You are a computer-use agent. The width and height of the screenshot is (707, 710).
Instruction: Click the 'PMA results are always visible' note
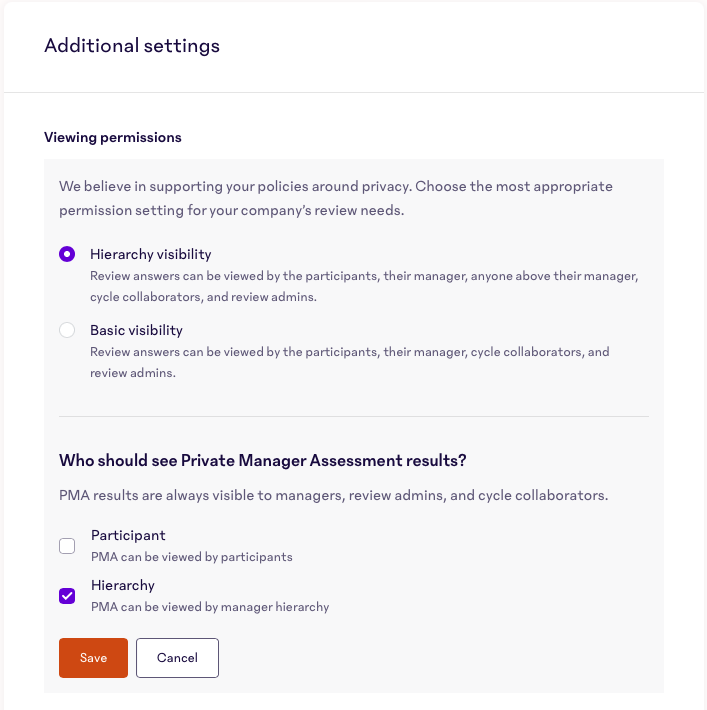pyautogui.click(x=333, y=495)
